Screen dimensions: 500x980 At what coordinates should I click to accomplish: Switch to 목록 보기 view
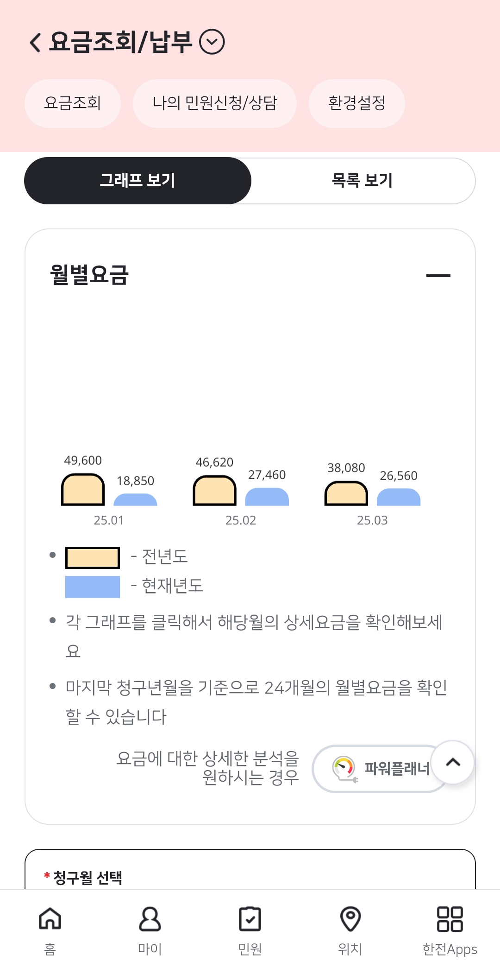pos(362,181)
